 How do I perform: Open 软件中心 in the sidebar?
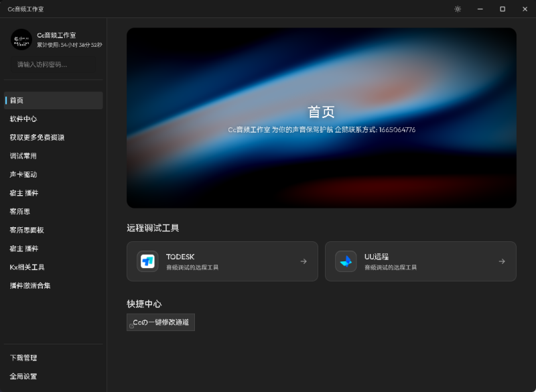54,119
